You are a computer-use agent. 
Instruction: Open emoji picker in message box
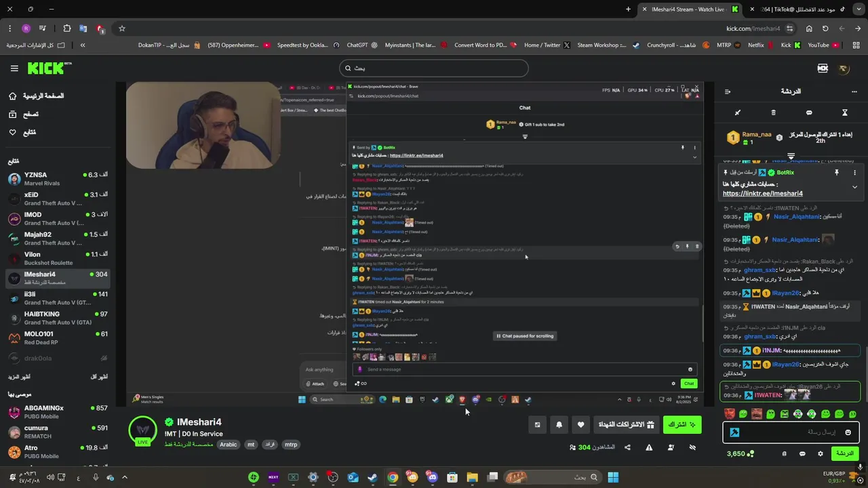[848, 432]
